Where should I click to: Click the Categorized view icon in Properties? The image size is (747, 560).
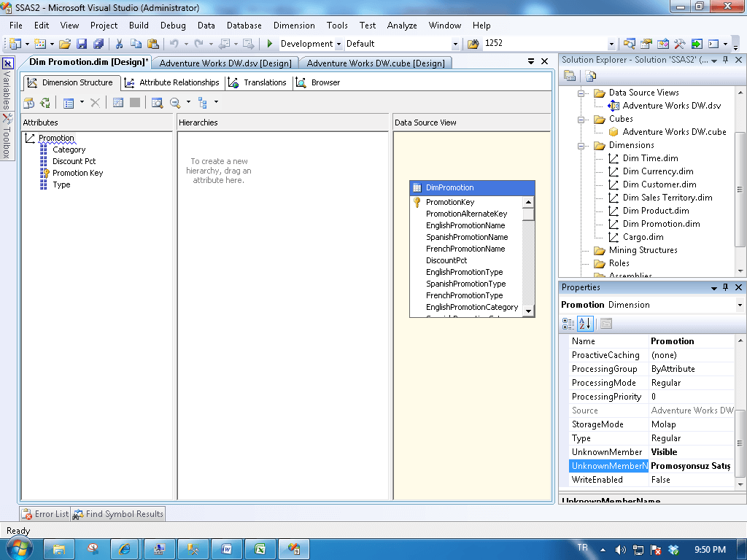[568, 324]
